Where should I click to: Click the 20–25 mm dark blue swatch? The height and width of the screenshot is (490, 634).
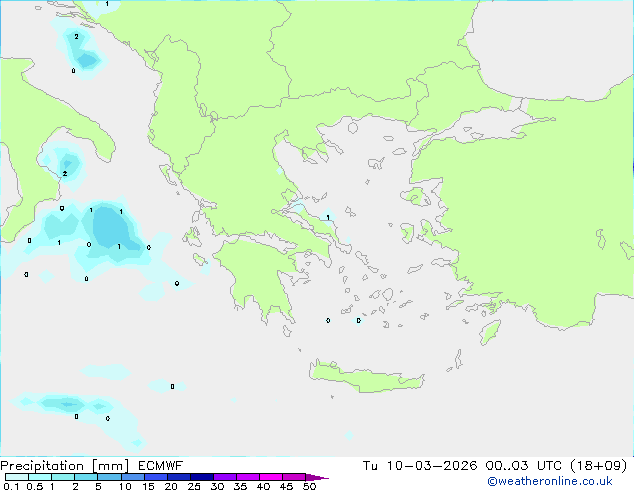point(179,477)
